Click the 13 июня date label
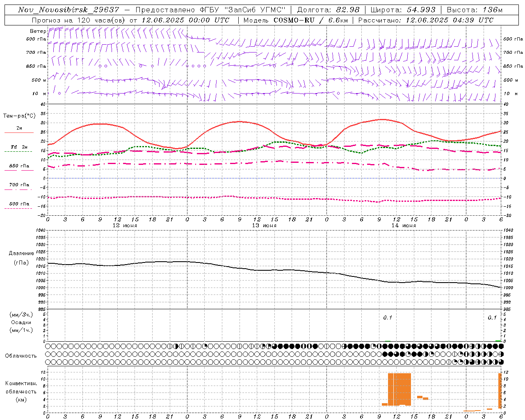Screen dimensions: 525x420 264,226
